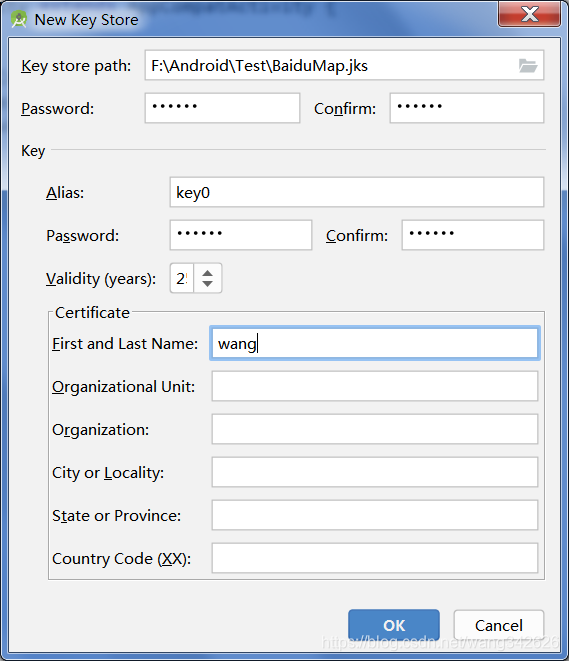Click the Validity years value box
The height and width of the screenshot is (661, 569).
tap(182, 278)
